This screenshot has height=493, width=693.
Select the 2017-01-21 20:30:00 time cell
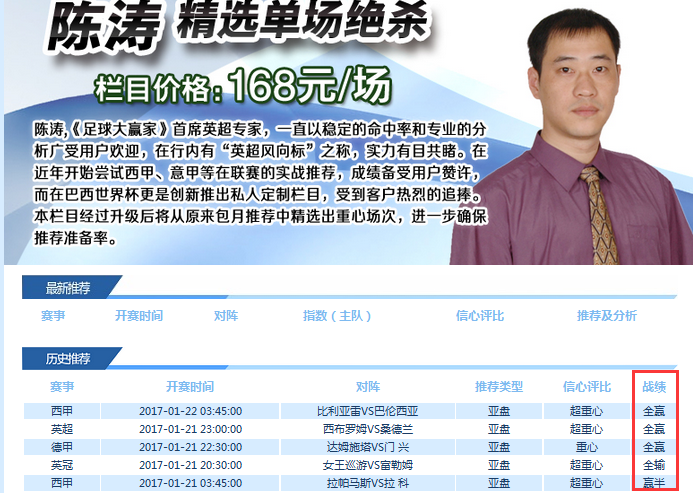(x=190, y=465)
